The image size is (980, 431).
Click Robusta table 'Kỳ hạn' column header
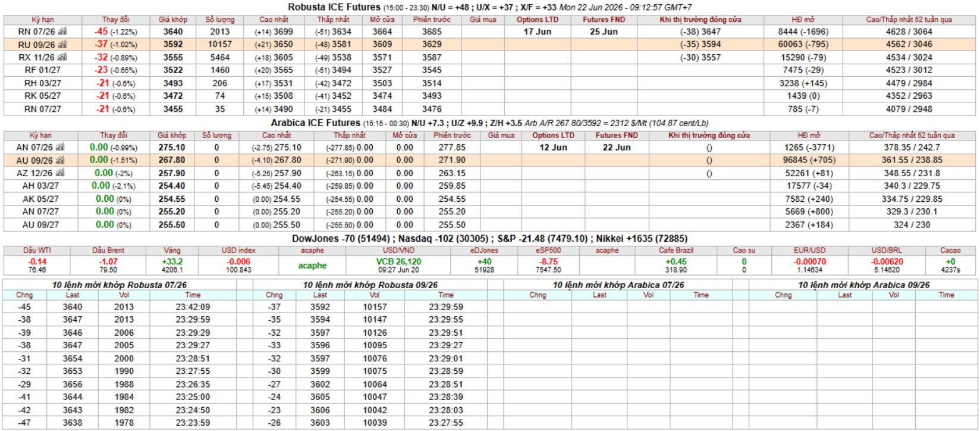42,20
